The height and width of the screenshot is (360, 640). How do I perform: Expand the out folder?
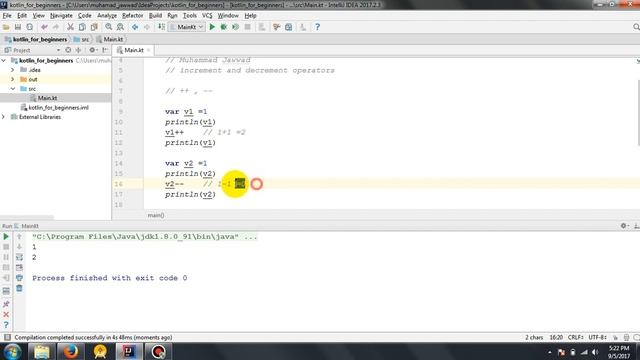pyautogui.click(x=13, y=79)
